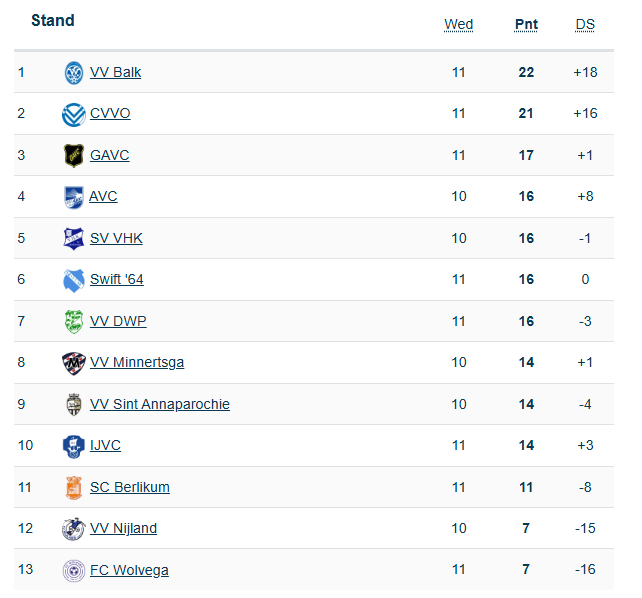
Task: Click the AVC club logo
Action: 74,197
